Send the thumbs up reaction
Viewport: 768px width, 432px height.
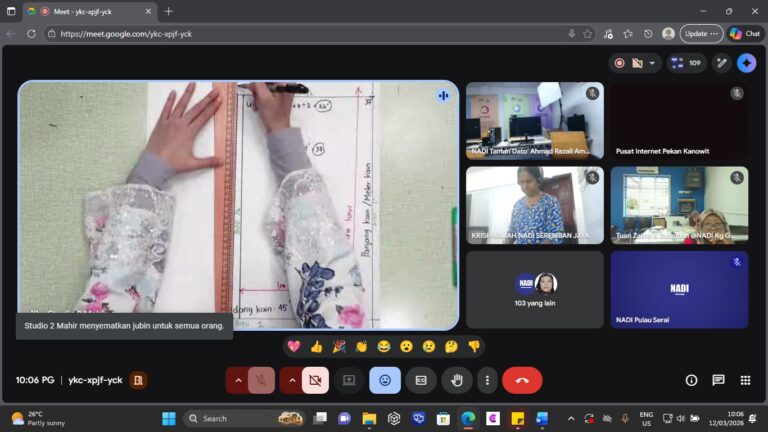tap(317, 346)
